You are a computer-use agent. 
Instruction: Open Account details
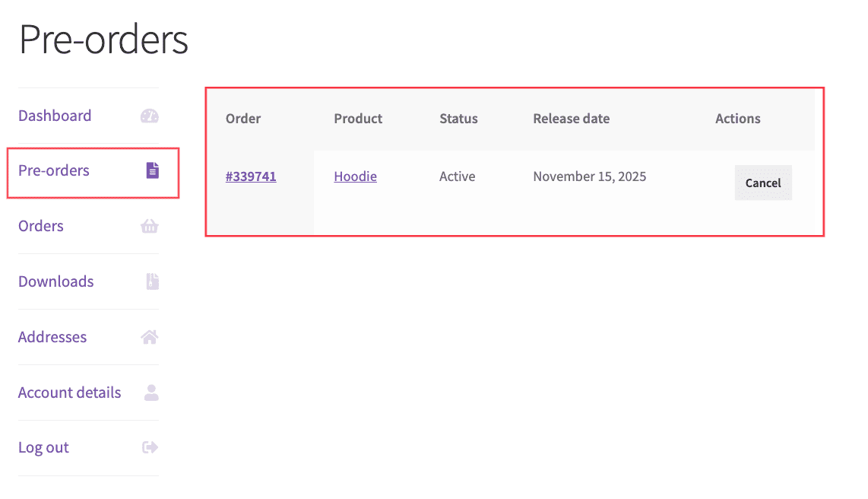click(x=70, y=393)
